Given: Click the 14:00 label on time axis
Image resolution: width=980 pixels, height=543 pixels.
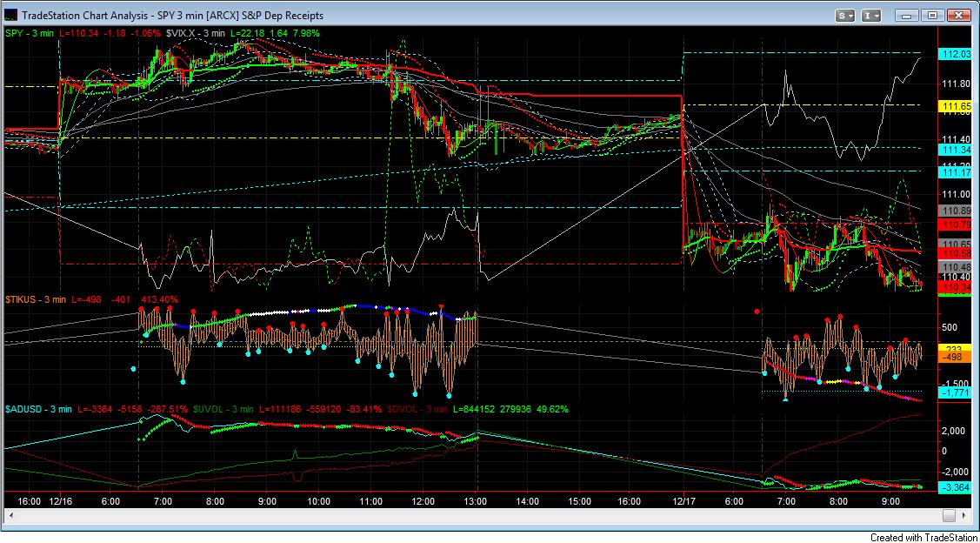Looking at the screenshot, I should (527, 501).
